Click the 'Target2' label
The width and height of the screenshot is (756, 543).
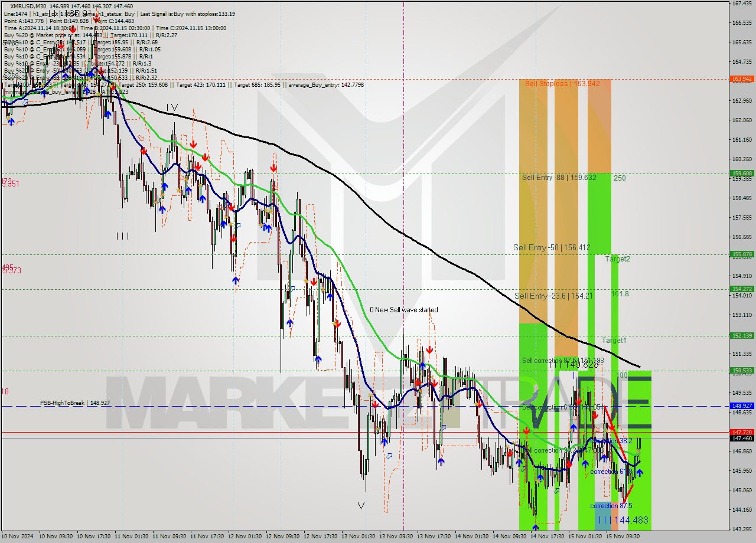(617, 259)
